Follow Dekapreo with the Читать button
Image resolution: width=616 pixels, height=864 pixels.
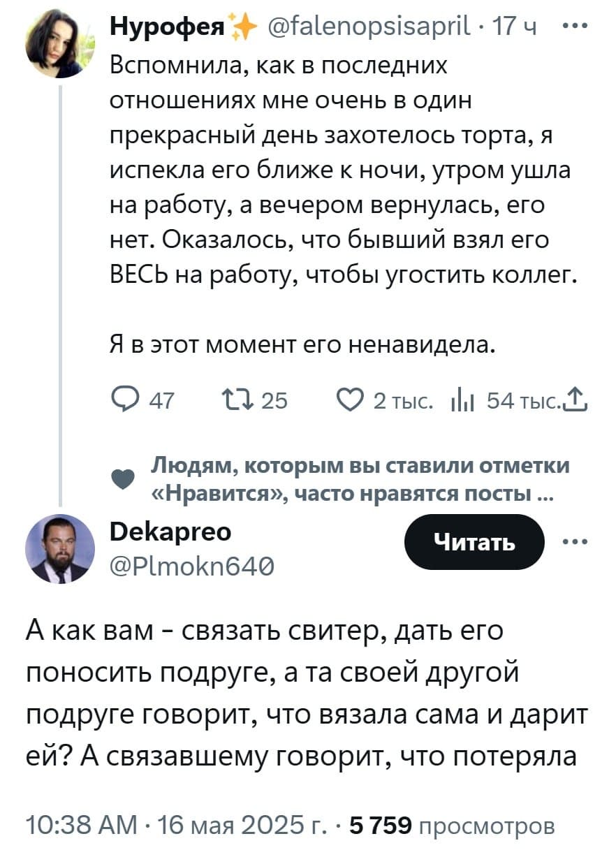click(474, 541)
